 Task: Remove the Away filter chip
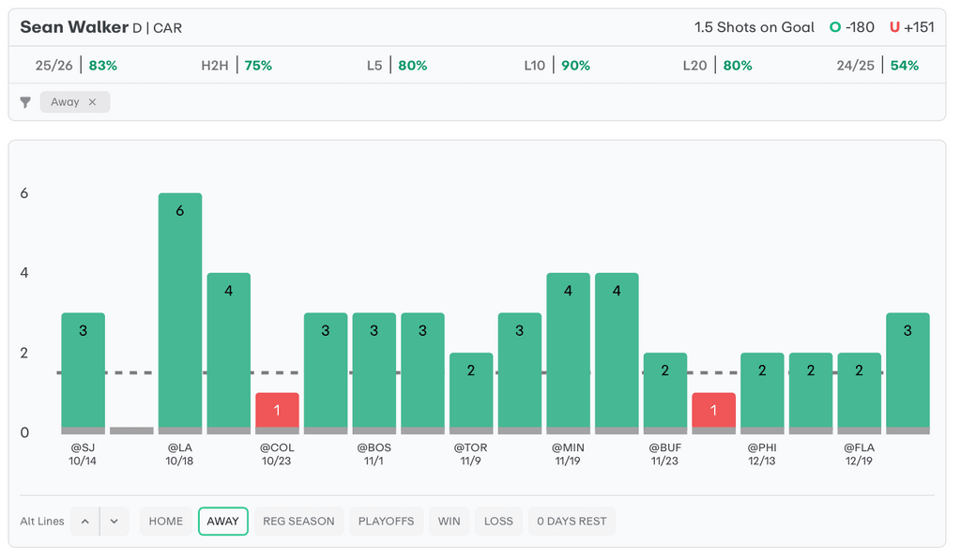[x=92, y=102]
